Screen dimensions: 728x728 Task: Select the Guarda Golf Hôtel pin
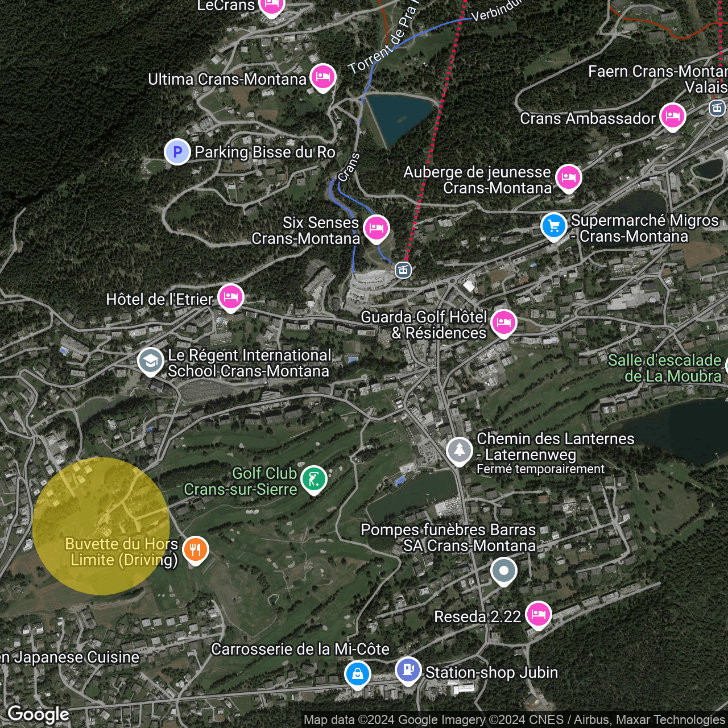pos(503,322)
